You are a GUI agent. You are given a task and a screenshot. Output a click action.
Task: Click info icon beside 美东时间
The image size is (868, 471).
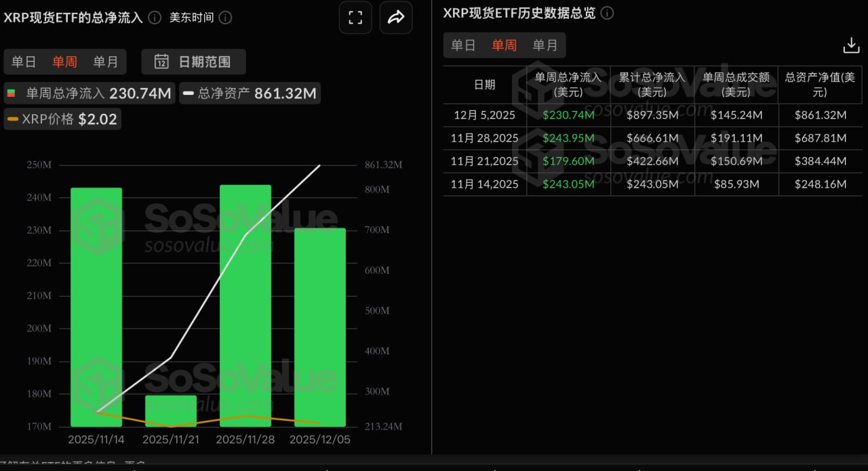pyautogui.click(x=225, y=18)
